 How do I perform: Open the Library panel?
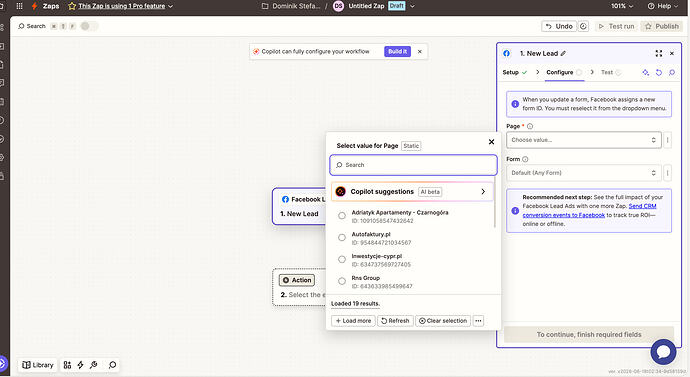(37, 365)
